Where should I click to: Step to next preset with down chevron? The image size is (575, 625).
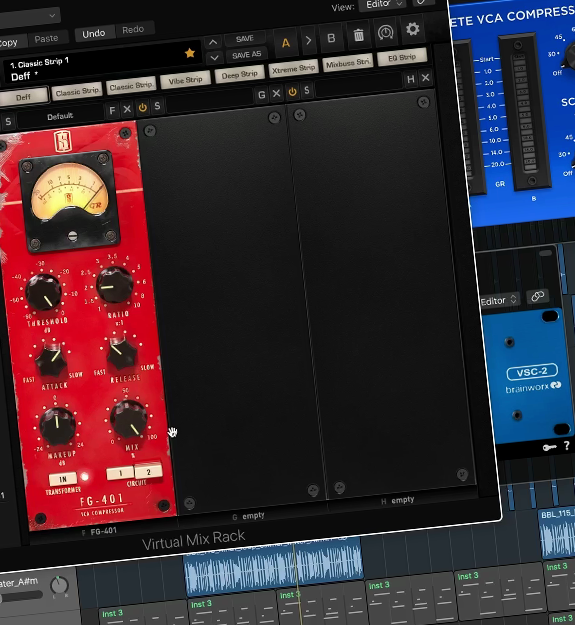(214, 58)
